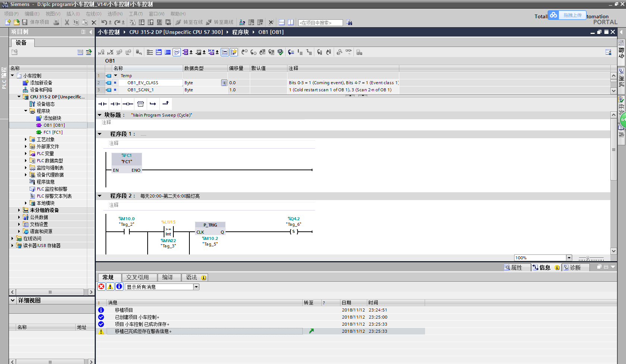Click the split editor horizontally icon
The width and height of the screenshot is (626, 364).
point(282,22)
